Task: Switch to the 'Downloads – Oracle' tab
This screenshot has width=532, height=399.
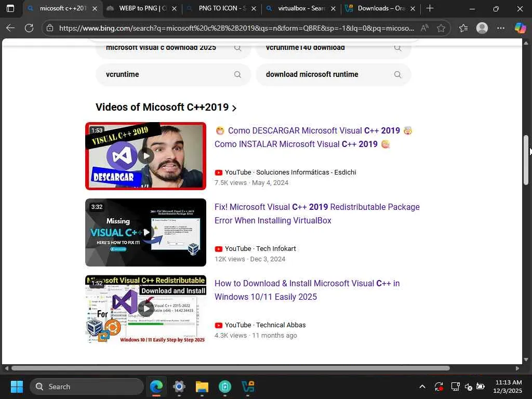Action: point(380,8)
